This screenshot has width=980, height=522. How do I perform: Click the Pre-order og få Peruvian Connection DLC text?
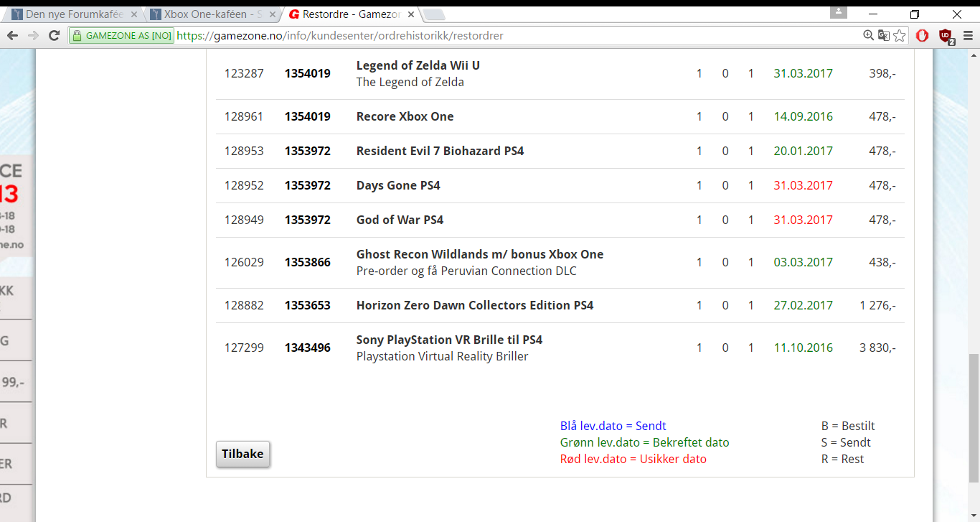click(466, 271)
